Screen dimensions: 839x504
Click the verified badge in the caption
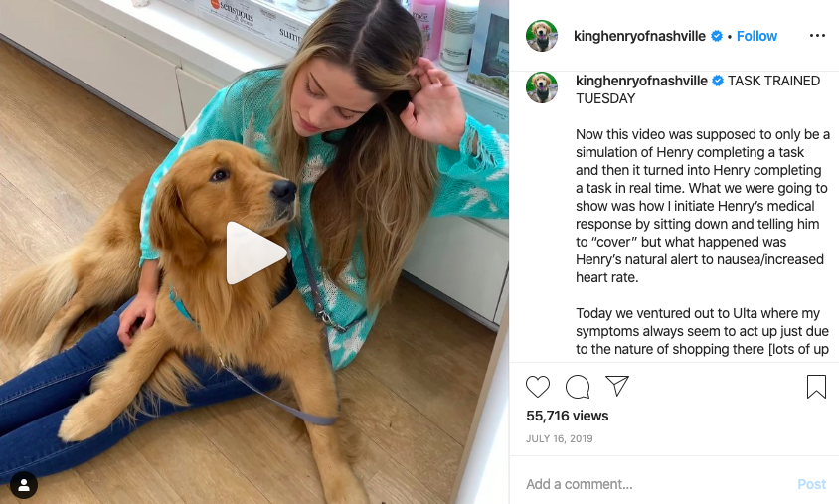(718, 81)
